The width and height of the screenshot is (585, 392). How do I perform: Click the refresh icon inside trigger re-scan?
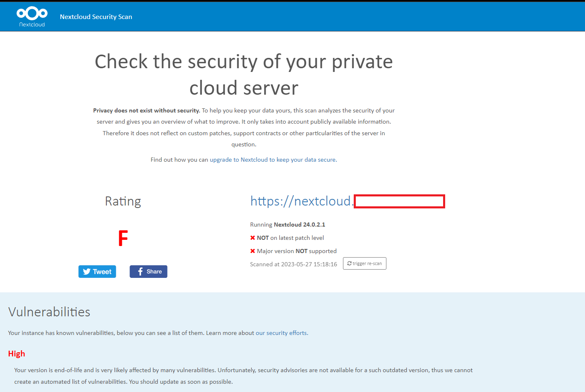pos(348,263)
